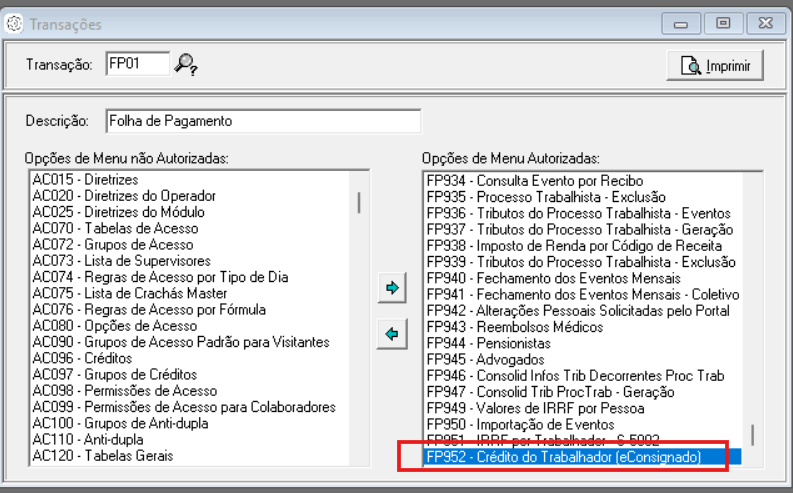Open transaction search magnifier icon
The height and width of the screenshot is (493, 793).
(x=186, y=65)
